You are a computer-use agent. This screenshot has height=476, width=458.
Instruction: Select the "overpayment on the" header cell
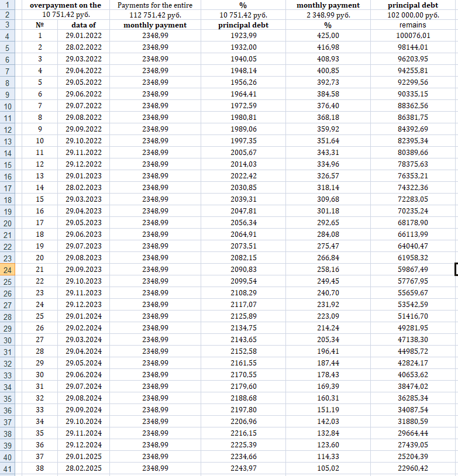66,5
